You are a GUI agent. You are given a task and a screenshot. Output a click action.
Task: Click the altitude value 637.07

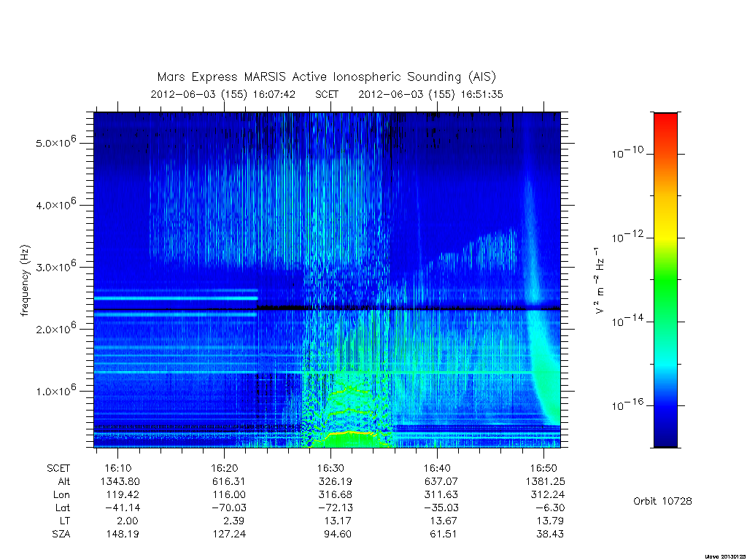tap(441, 481)
